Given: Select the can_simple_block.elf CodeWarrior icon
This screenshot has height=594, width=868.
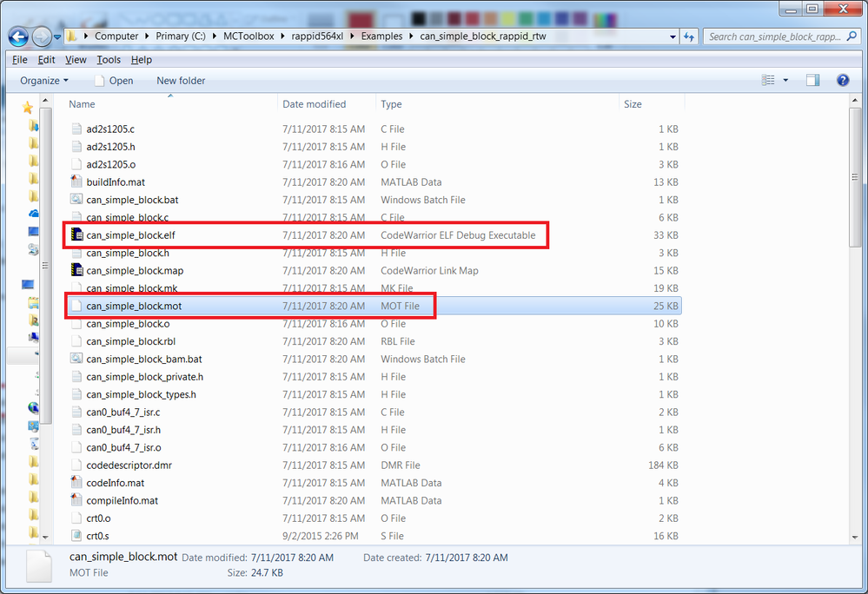Looking at the screenshot, I should (77, 235).
